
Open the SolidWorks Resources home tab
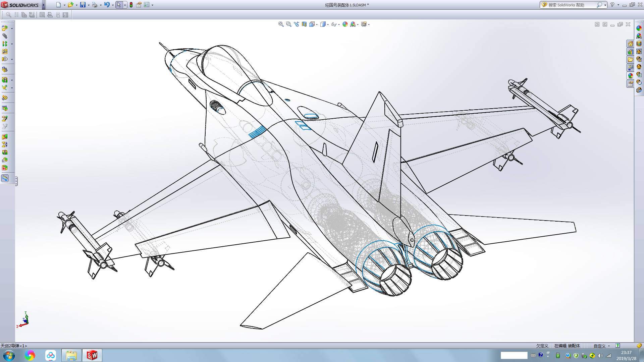pos(630,44)
